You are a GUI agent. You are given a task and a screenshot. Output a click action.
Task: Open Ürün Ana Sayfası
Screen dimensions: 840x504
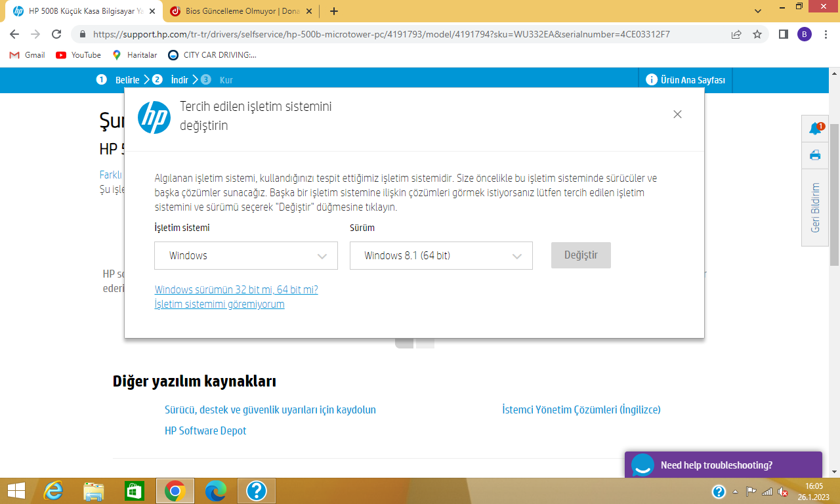[686, 80]
